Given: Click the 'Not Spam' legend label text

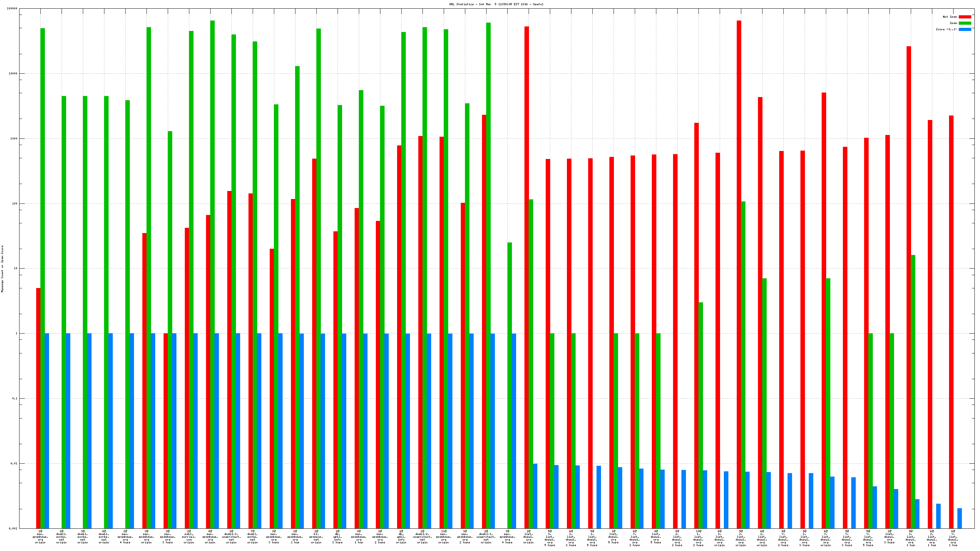Looking at the screenshot, I should 950,17.
